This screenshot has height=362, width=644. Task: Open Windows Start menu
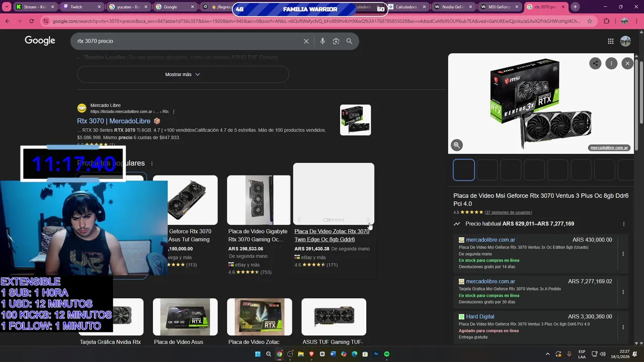tap(258, 354)
